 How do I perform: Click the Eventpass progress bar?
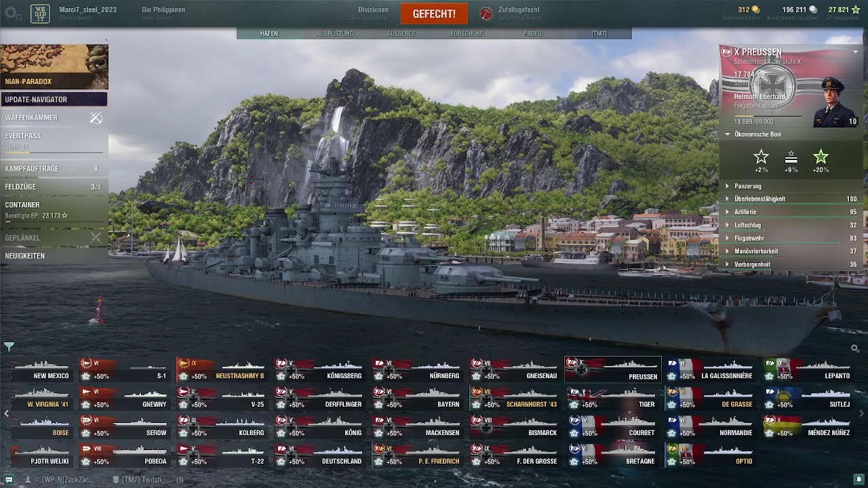coord(54,152)
